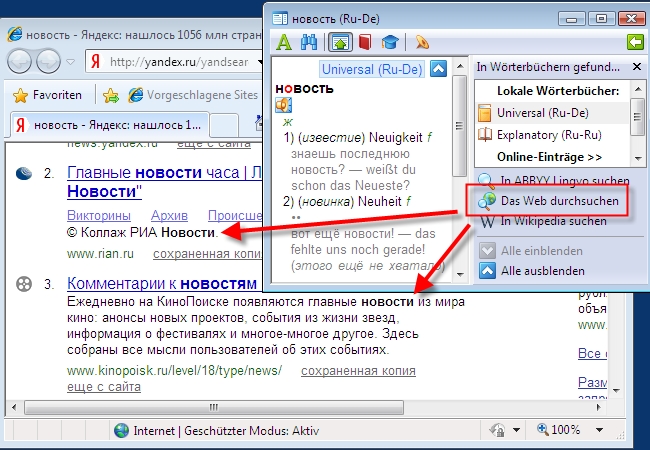Viewport: 650px width, 450px height.
Task: Click the green letter A icon in Lingvo toolbar
Action: (284, 42)
